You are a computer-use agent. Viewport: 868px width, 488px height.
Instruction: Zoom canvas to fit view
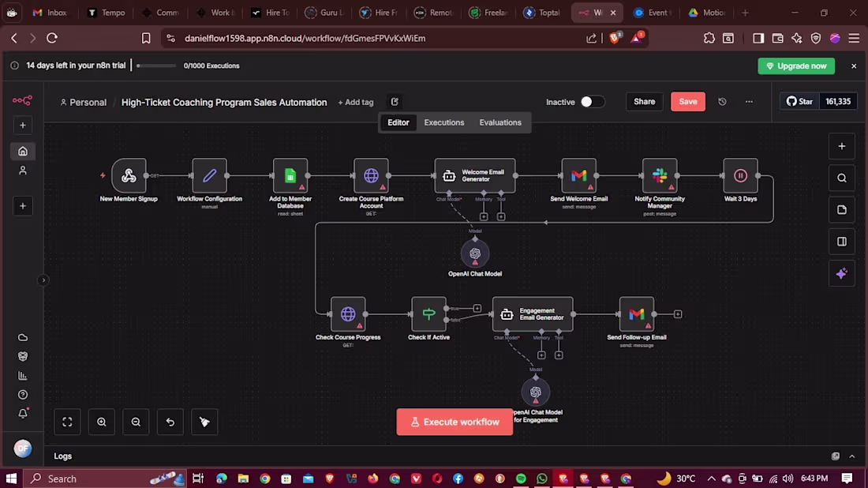pyautogui.click(x=67, y=422)
